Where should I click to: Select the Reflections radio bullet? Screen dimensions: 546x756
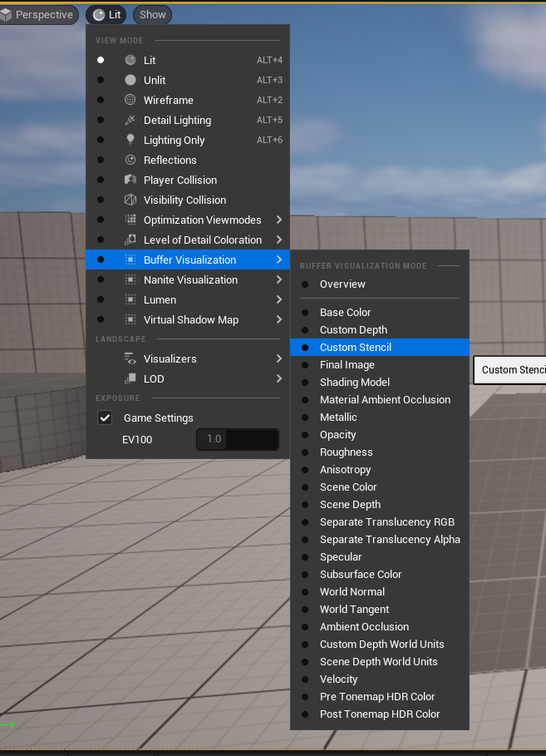[101, 160]
